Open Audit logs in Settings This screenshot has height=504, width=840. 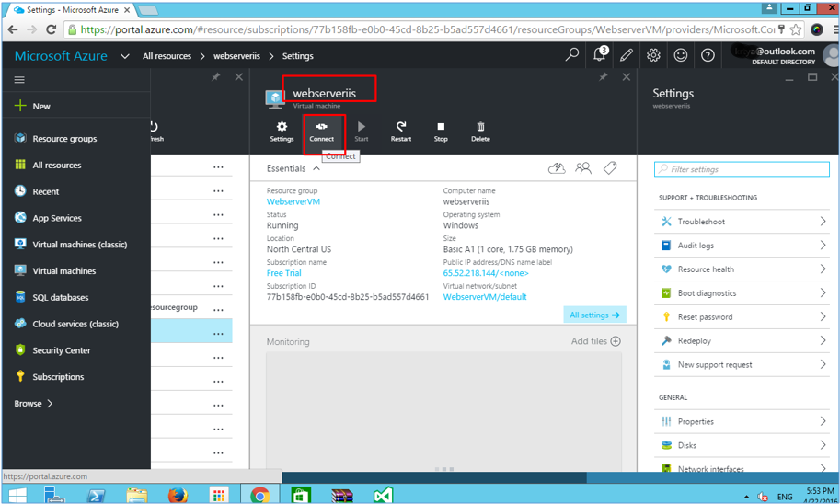(x=742, y=246)
